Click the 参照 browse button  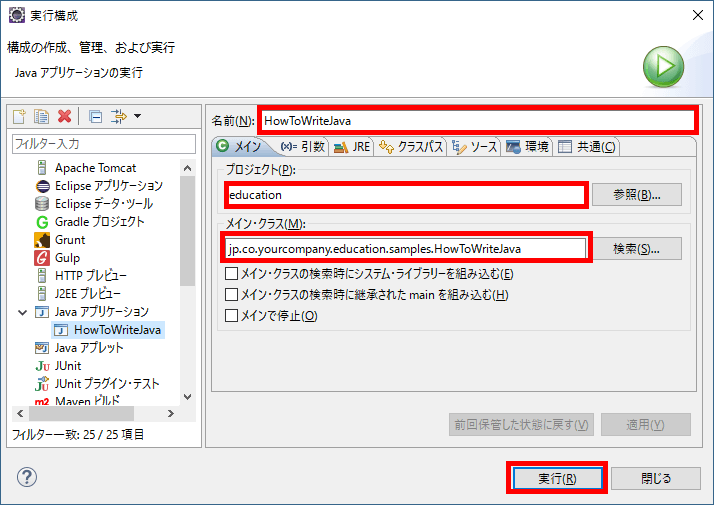tap(637, 194)
